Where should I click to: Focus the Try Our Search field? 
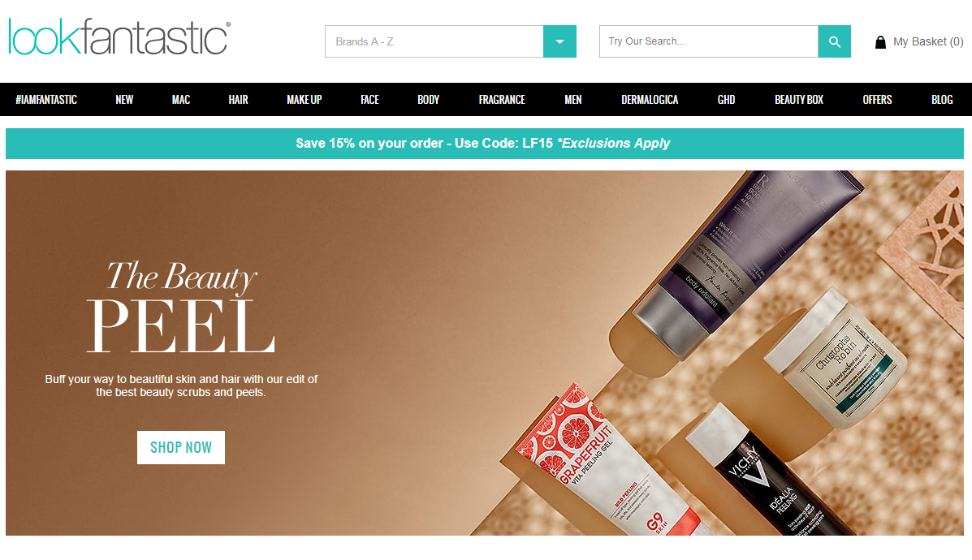coord(709,41)
